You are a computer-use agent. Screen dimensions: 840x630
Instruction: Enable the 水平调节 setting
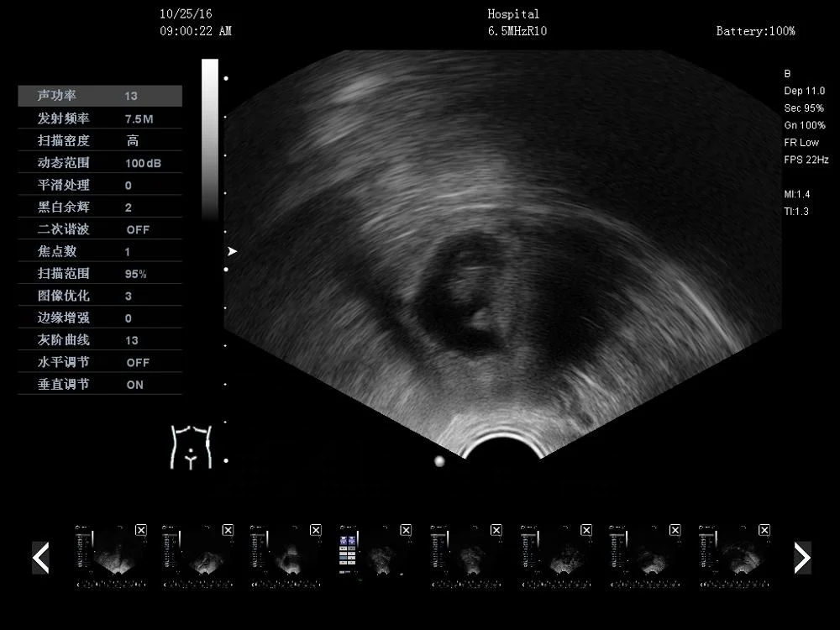(100, 362)
